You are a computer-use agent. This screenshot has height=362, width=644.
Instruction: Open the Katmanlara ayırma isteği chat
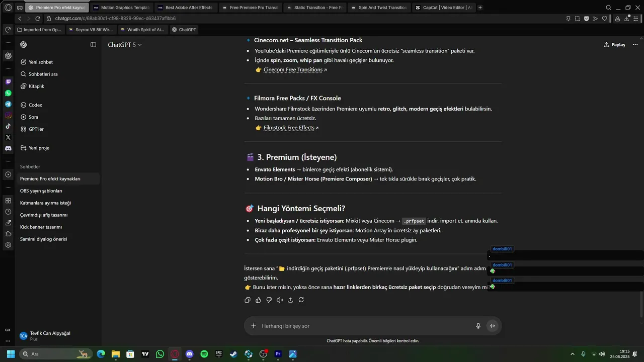(x=57, y=203)
